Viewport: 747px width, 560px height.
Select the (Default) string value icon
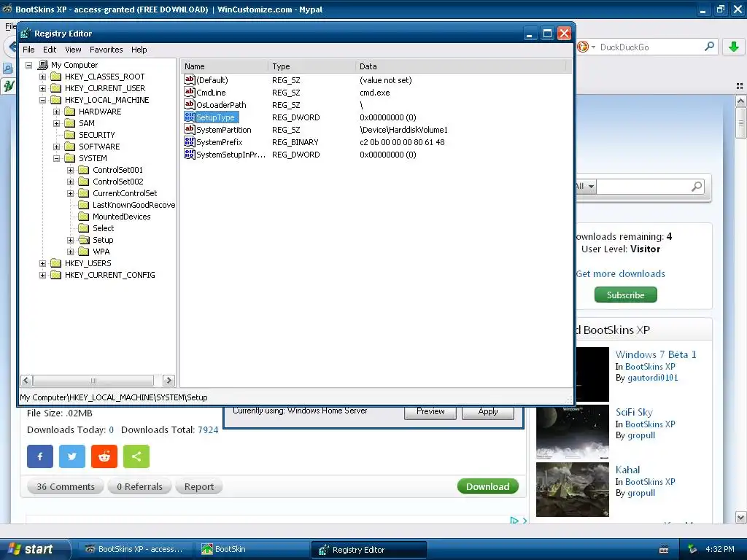coord(190,80)
